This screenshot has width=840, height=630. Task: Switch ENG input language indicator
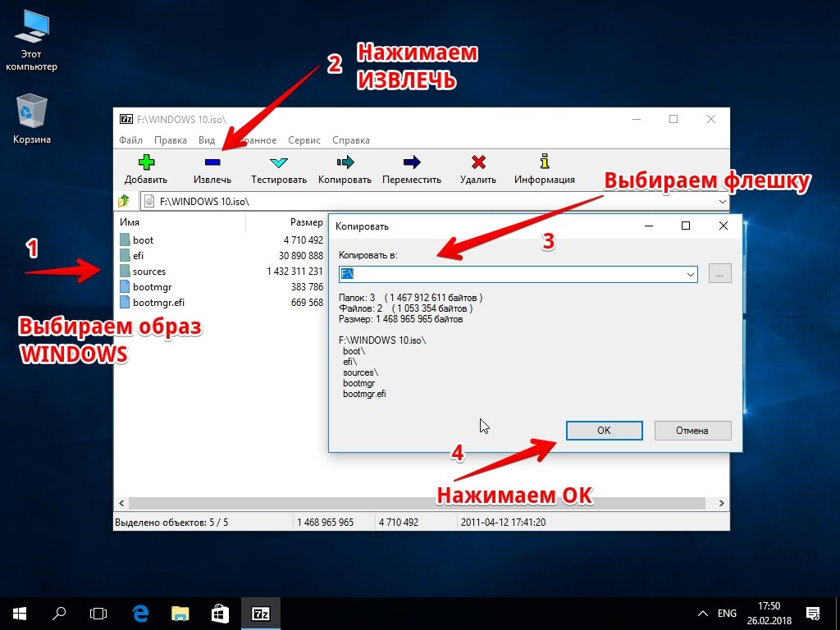[x=727, y=614]
